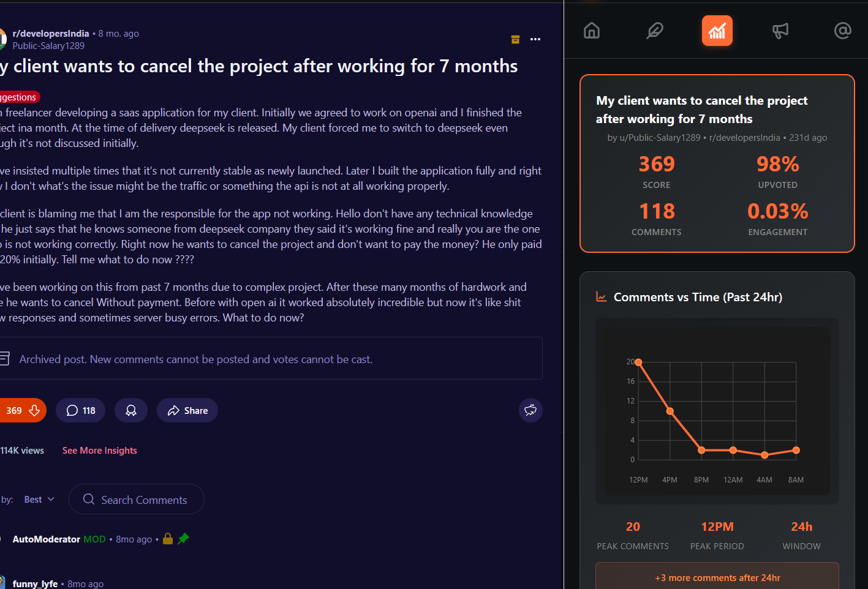Click the downvote arrow beside 369
This screenshot has height=589, width=868.
(35, 410)
